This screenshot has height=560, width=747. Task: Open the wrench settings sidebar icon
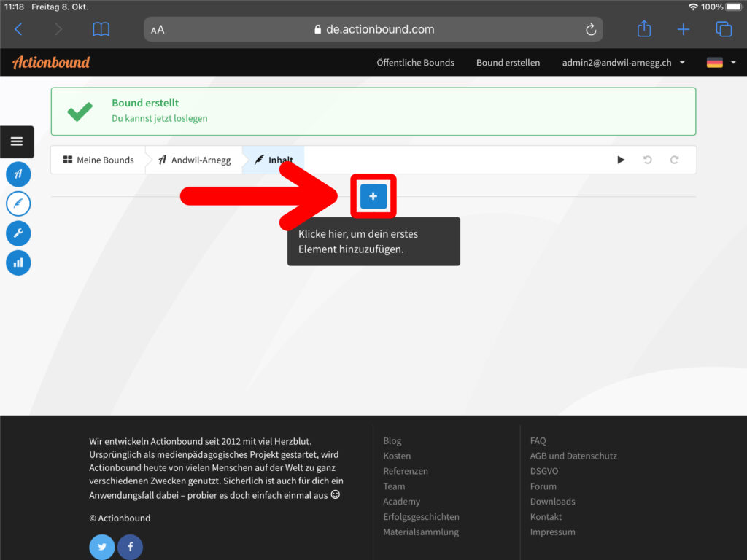point(18,233)
